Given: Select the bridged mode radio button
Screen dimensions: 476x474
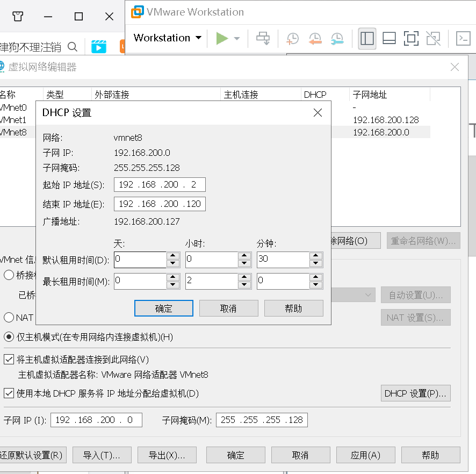Looking at the screenshot, I should pos(9,275).
